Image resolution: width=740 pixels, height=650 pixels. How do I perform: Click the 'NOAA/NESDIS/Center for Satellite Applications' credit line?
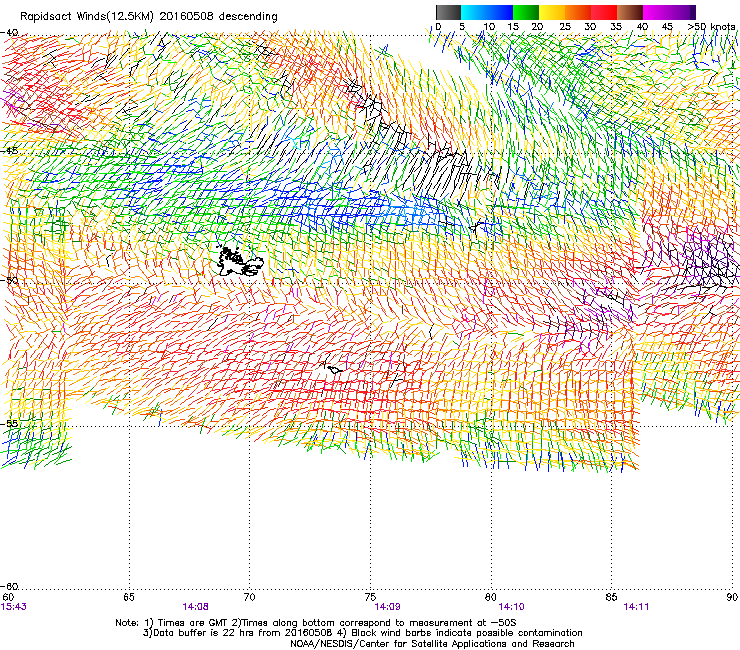click(x=432, y=644)
